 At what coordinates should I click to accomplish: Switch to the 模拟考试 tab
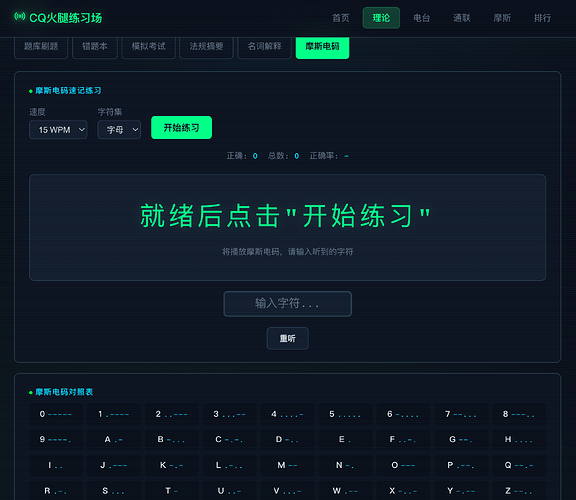click(x=148, y=47)
